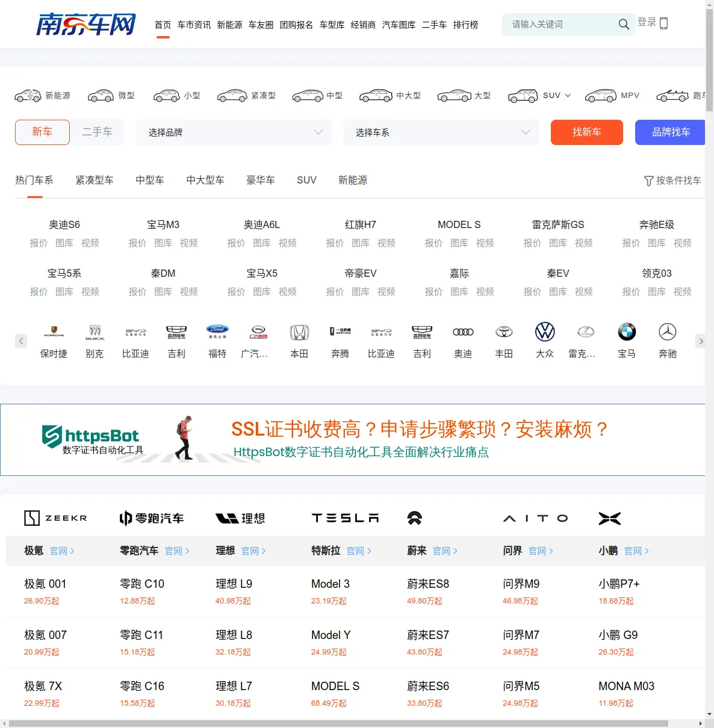Select the MPV vehicle icon
Viewport: 714px width, 728px height.
[600, 96]
